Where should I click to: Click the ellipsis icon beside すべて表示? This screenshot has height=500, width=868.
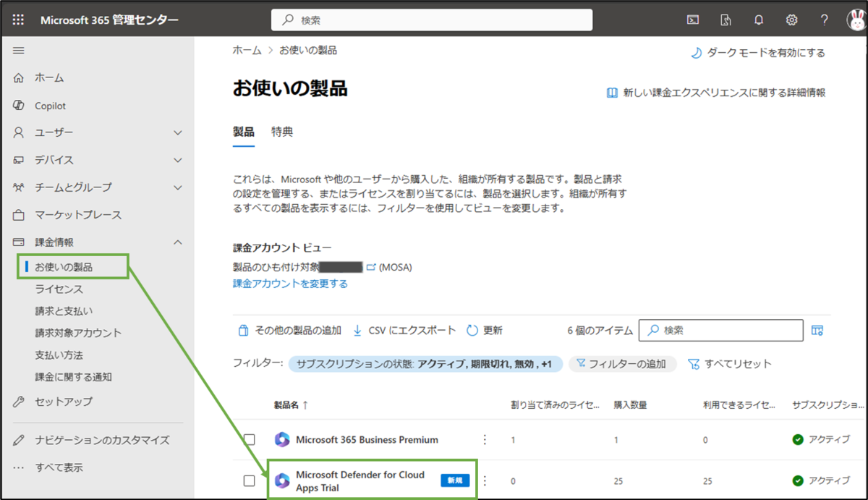[19, 467]
